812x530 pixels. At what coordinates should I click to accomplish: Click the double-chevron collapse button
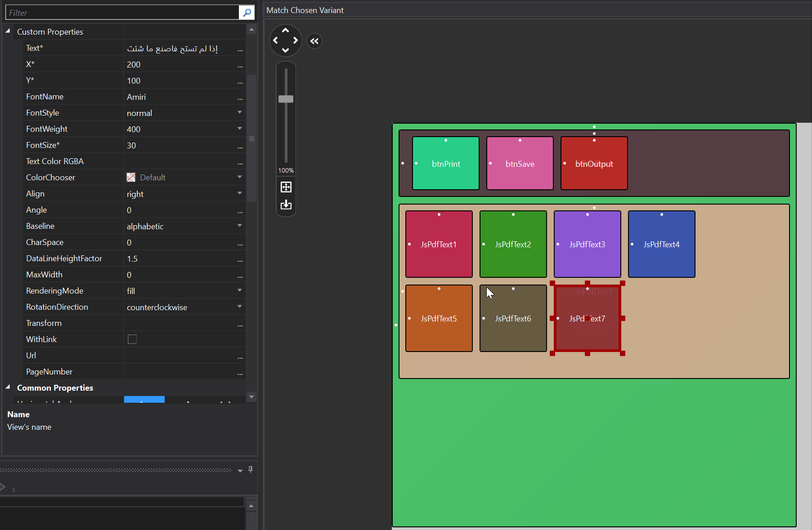[314, 41]
